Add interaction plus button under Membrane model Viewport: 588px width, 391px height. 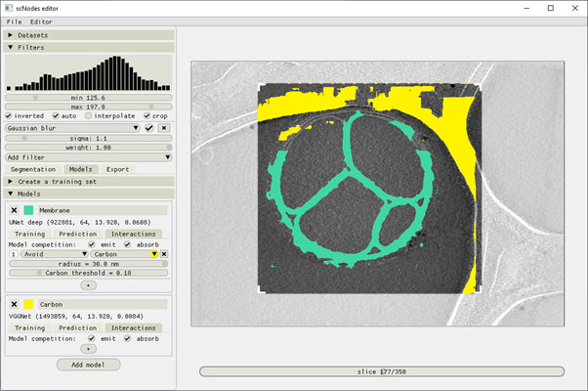pos(88,285)
